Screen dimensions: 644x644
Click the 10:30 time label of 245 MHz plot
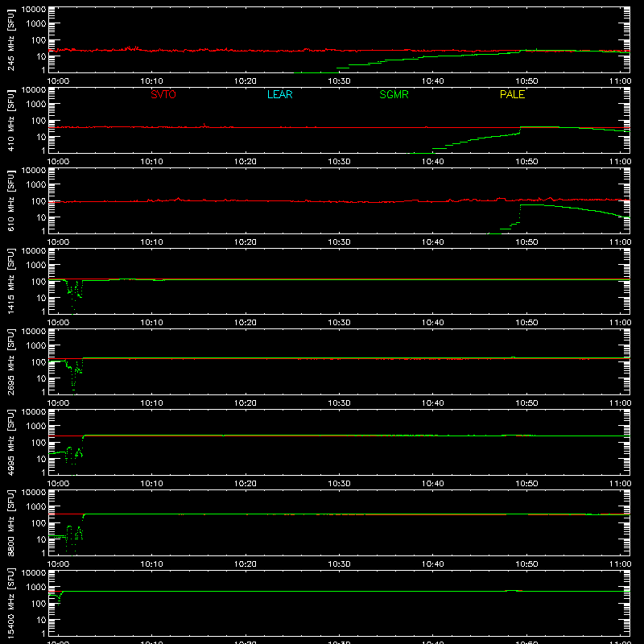pyautogui.click(x=339, y=81)
